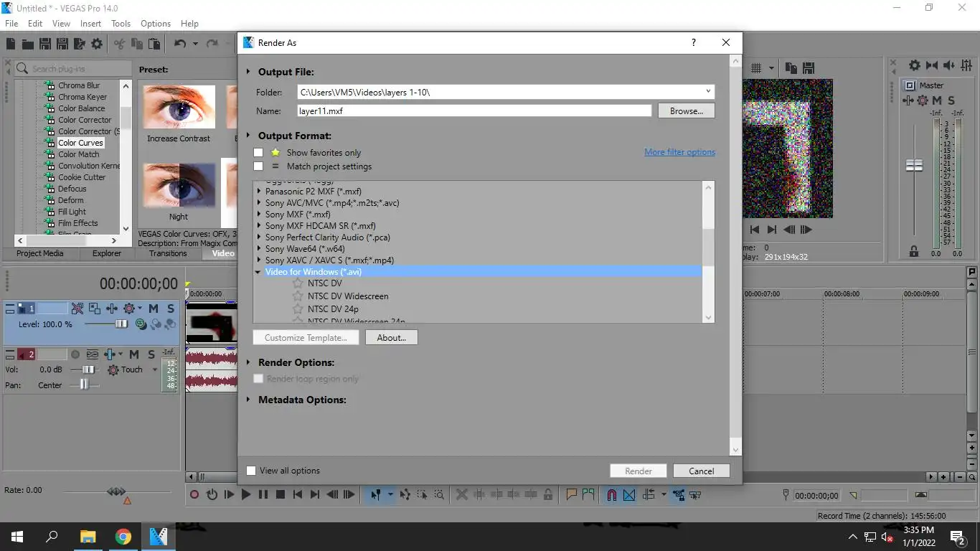Click Play in the timeline transport bar
This screenshot has height=551, width=980.
click(246, 494)
